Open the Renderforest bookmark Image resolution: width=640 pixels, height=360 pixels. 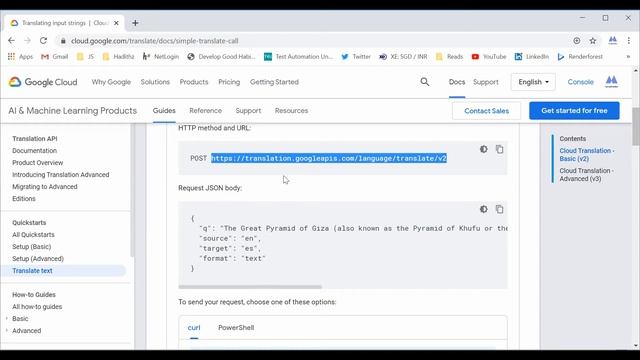coord(580,57)
